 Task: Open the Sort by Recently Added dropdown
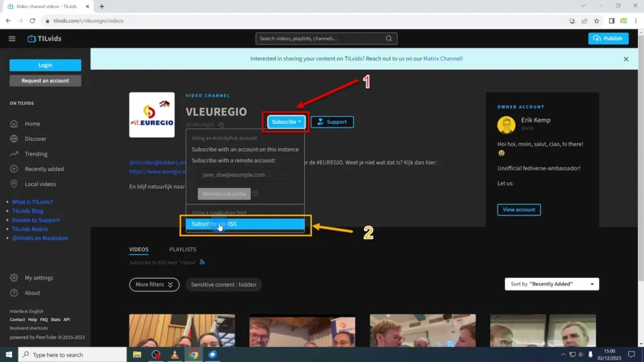point(552,284)
